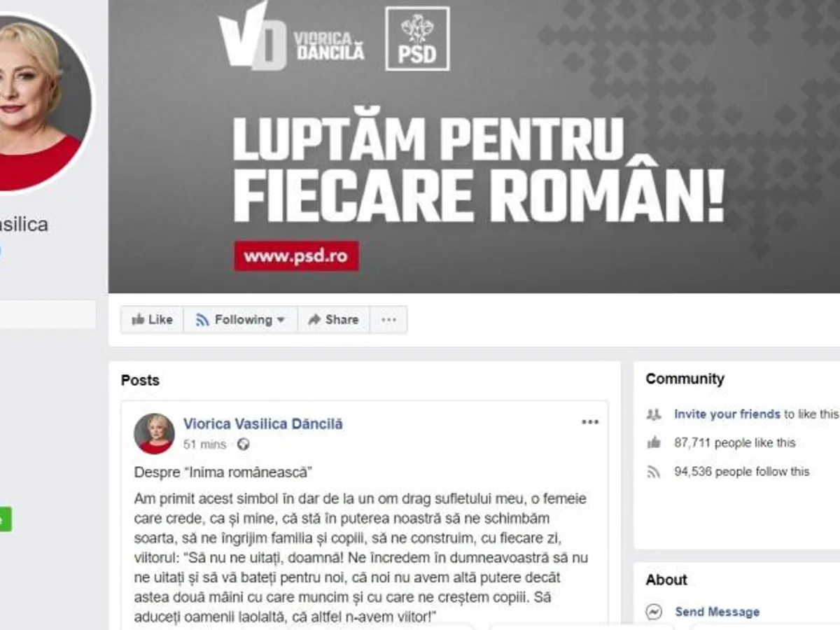This screenshot has height=630, width=840.
Task: Click the Posts section heading
Action: coord(140,380)
